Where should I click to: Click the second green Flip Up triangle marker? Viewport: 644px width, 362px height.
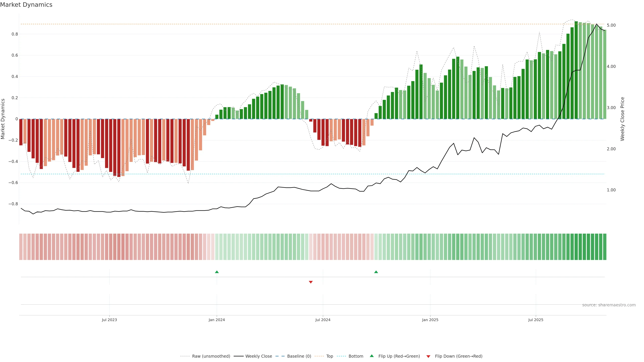point(376,272)
